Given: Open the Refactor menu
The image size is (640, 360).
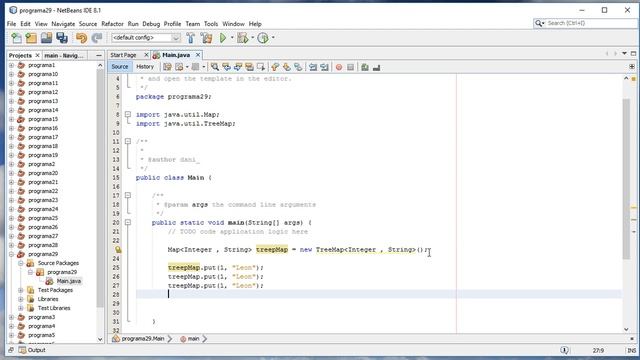Looking at the screenshot, I should [112, 24].
